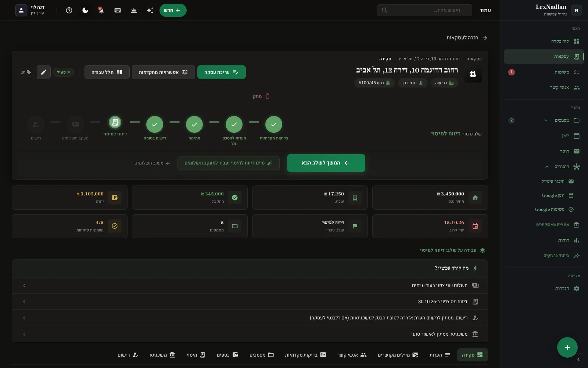Click סיים דיווח למיסוי ועבור suggestion
Viewport: 588px width, 368px height.
(229, 163)
